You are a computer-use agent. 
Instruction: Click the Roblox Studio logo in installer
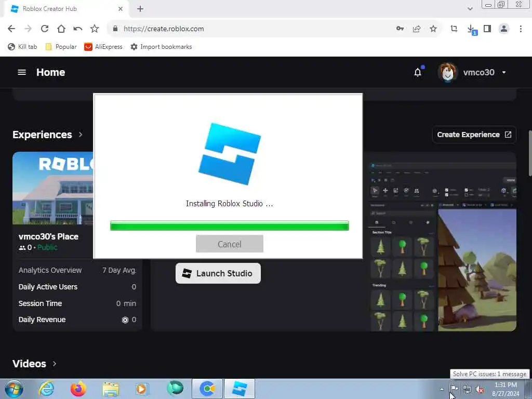(229, 154)
